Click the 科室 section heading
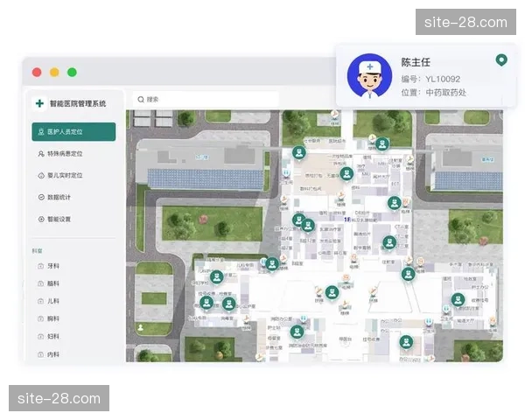The width and height of the screenshot is (525, 420). pos(37,251)
